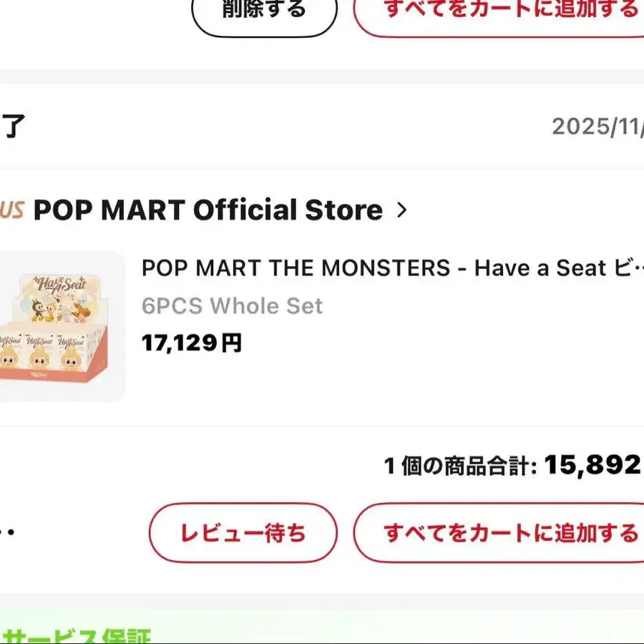Open the more options ellipsis menu

[x=7, y=532]
